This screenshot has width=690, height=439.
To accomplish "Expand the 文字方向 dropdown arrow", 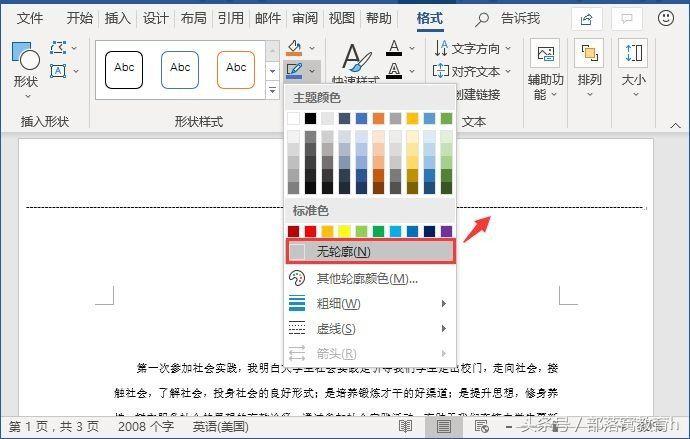I will tap(508, 48).
